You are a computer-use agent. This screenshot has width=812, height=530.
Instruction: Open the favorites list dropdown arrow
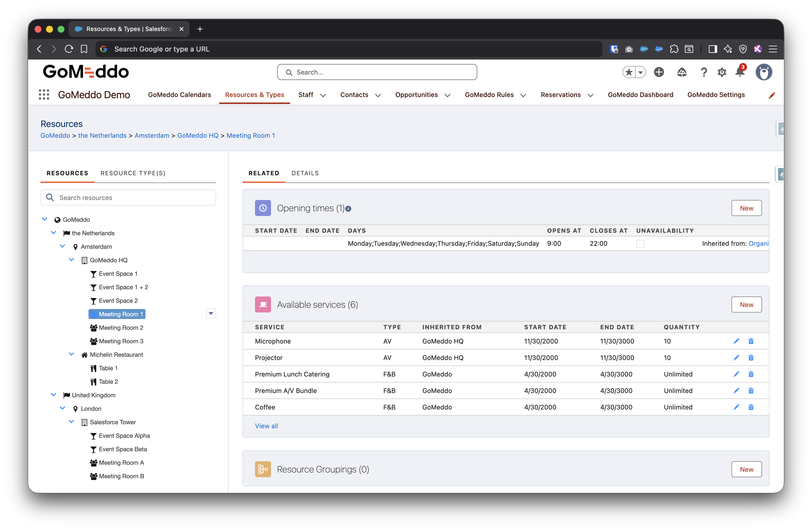click(640, 72)
